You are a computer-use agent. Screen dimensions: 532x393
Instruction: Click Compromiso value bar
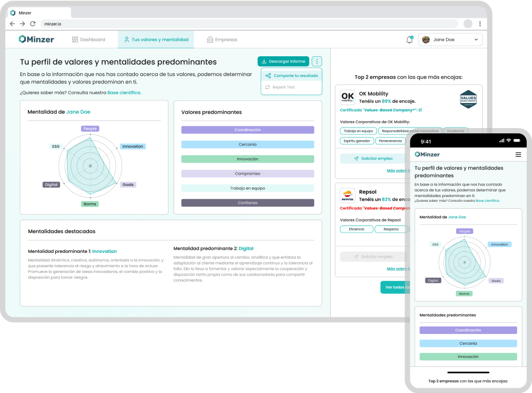pos(247,174)
